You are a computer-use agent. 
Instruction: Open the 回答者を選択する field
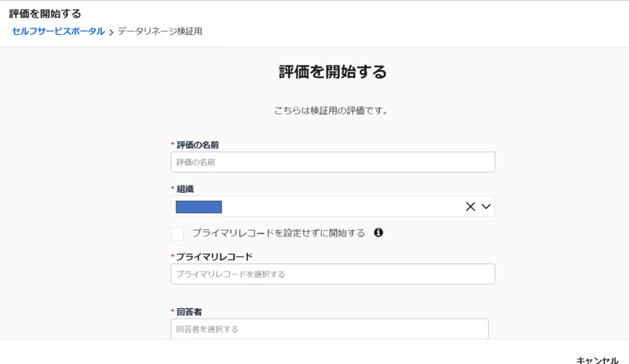click(x=329, y=329)
